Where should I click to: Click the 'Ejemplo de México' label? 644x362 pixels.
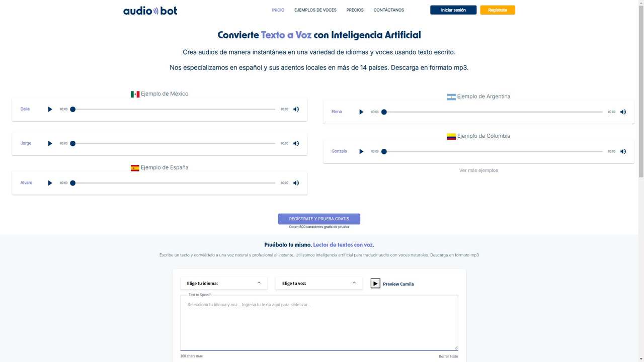pos(165,94)
